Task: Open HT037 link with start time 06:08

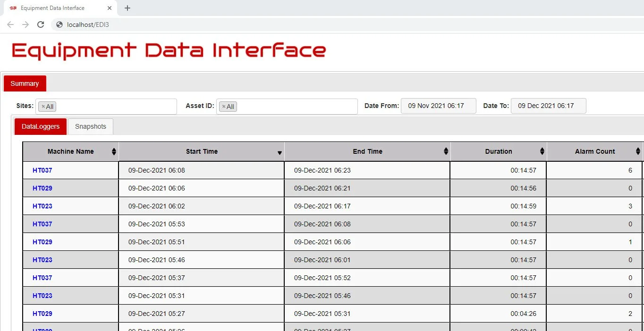Action: coord(42,170)
